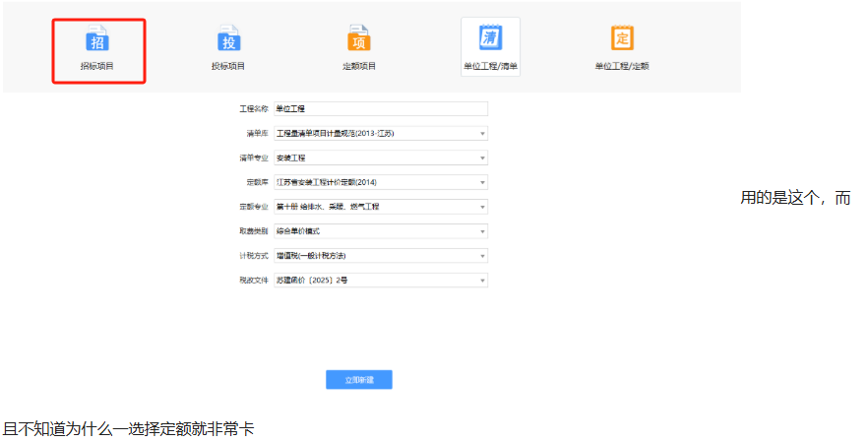Viewport: 868px width, 442px height.
Task: Choose the 单位工程/定额 icon
Action: 622,38
